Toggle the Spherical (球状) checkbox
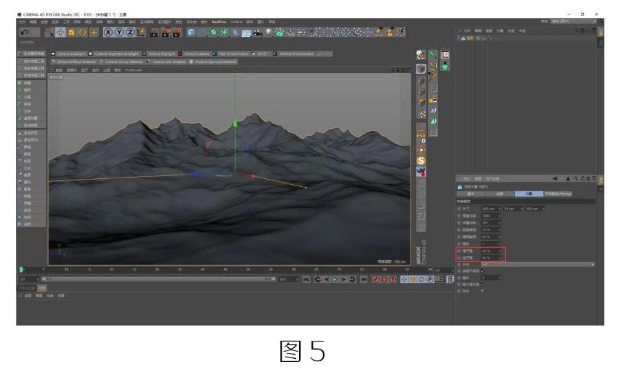Image resolution: width=627 pixels, height=372 pixels. pos(482,291)
